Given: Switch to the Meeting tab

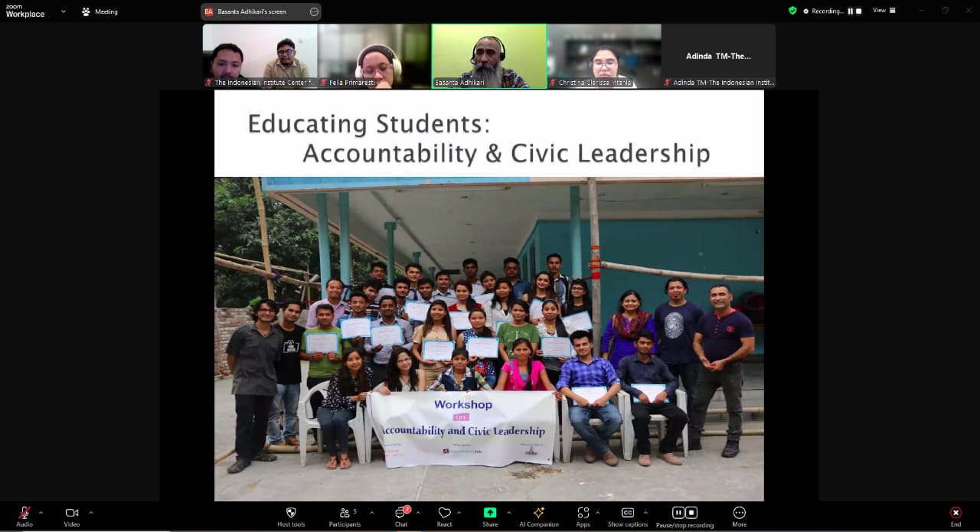Looking at the screenshot, I should pyautogui.click(x=100, y=11).
